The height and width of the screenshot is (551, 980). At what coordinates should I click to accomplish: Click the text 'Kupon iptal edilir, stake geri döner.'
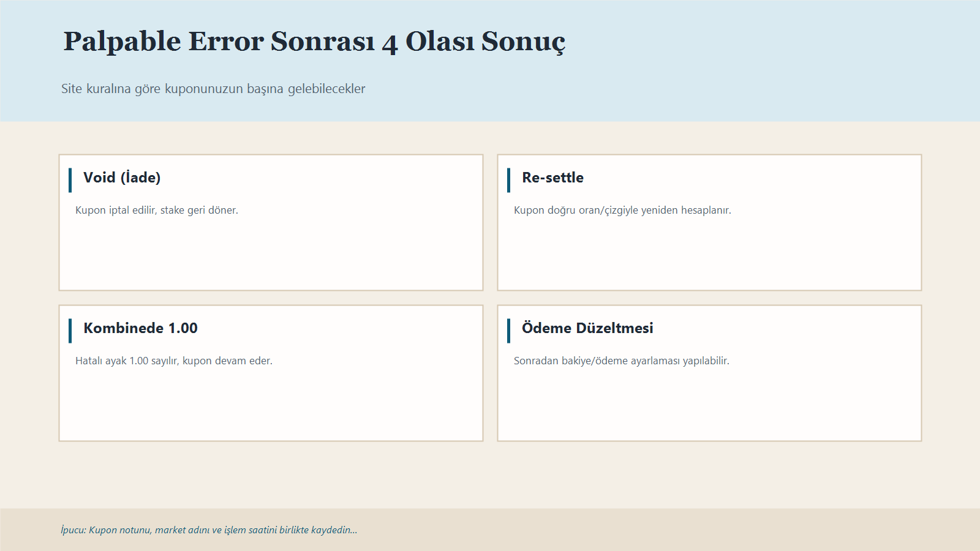point(157,210)
